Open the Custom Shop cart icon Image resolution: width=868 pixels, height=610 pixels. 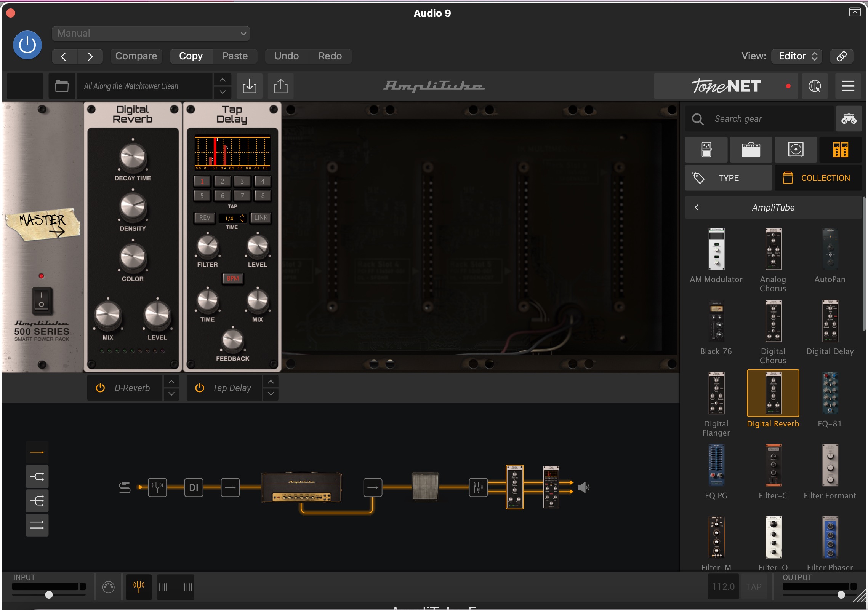pos(849,119)
